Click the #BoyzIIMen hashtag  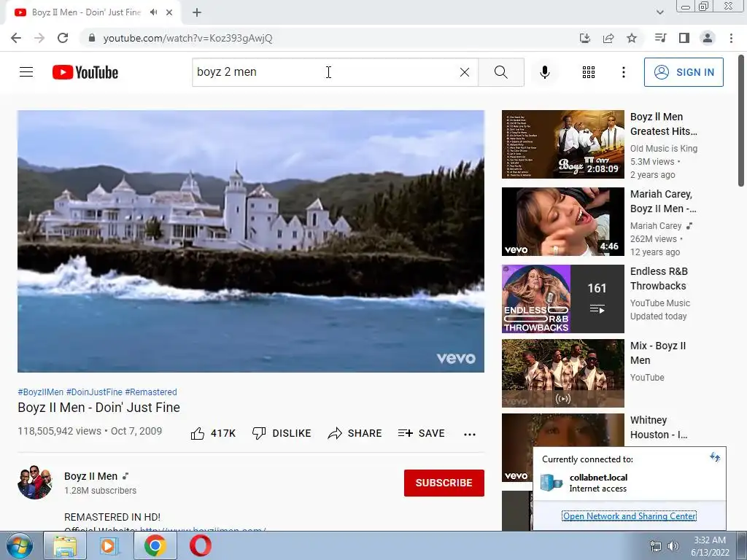41,392
